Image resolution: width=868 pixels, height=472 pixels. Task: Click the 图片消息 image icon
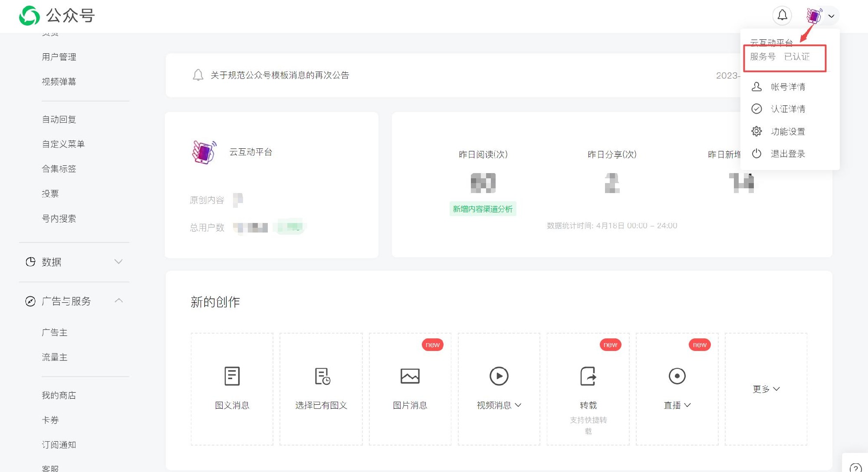[410, 376]
